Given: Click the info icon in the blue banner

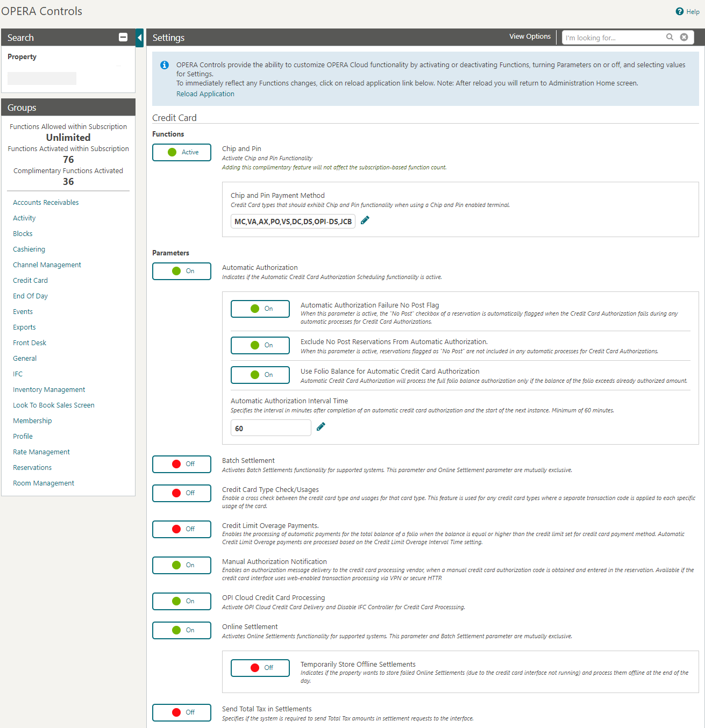Looking at the screenshot, I should (x=165, y=65).
